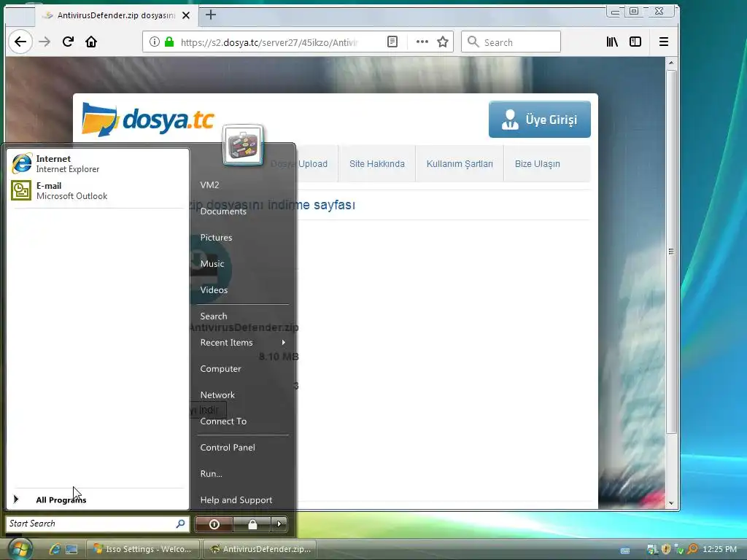
Task: Show site information icon in address bar
Action: click(x=155, y=42)
